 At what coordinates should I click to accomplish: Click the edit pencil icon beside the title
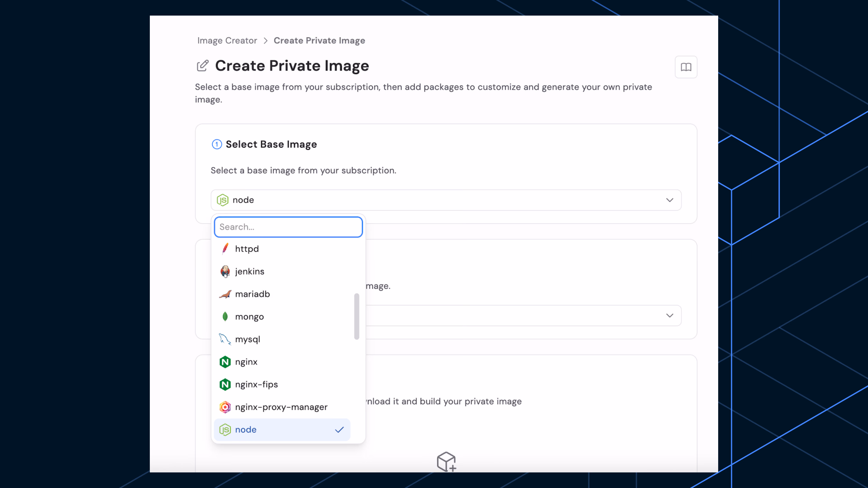202,66
